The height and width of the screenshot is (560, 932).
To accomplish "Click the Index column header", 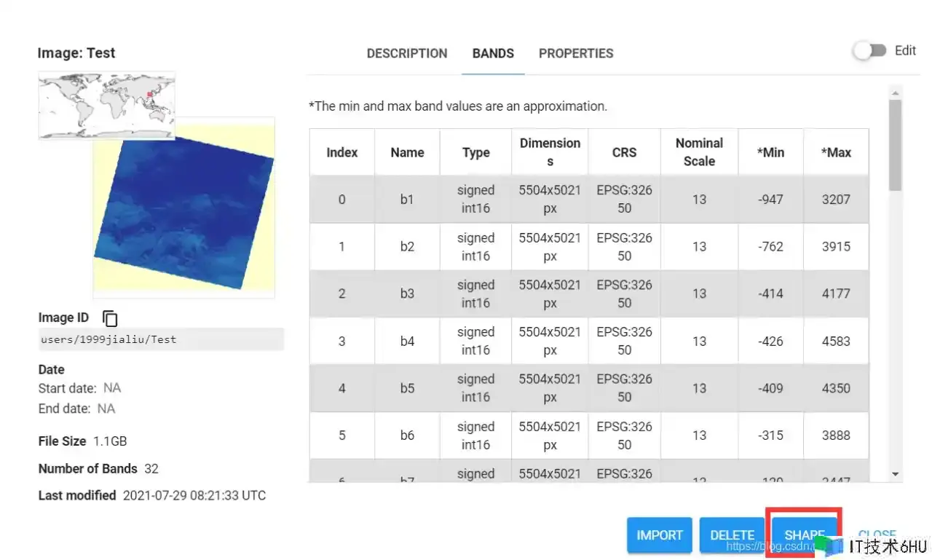I will click(341, 152).
